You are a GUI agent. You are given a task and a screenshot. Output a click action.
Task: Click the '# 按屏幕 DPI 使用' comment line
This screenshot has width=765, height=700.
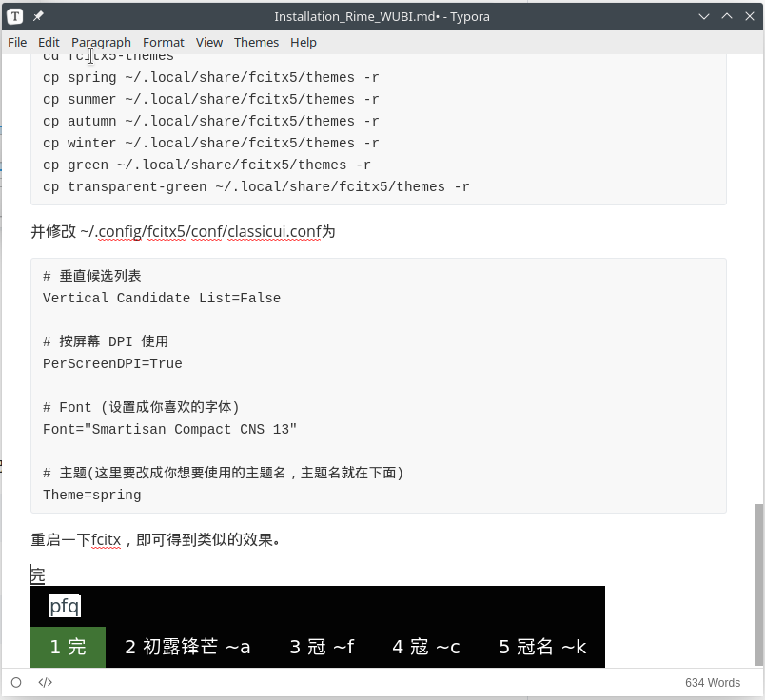point(106,341)
